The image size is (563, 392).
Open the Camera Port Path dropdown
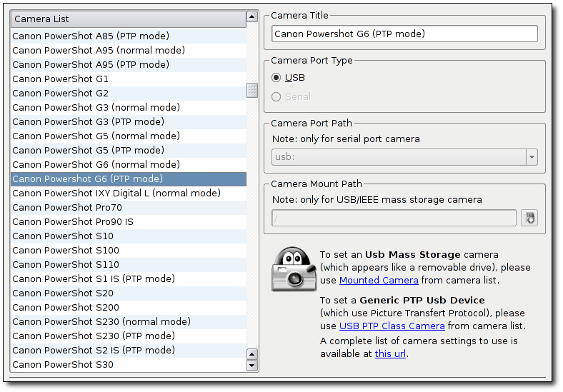coord(532,157)
